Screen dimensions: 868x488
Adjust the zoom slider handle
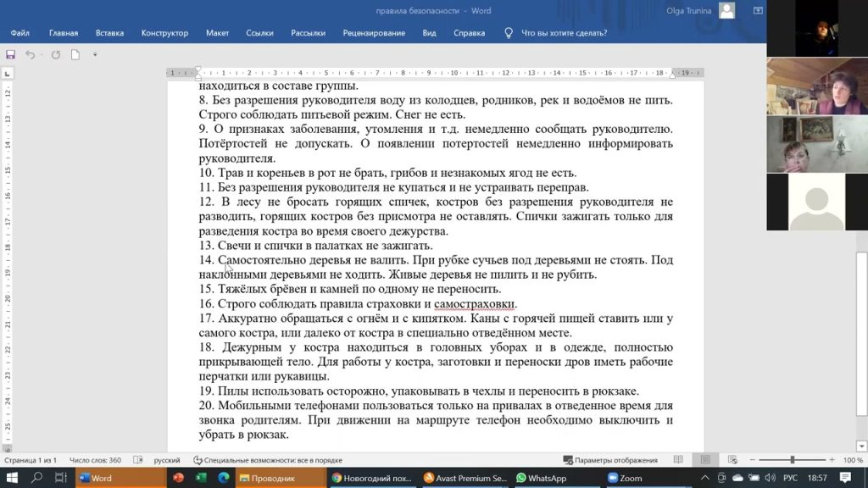(x=793, y=460)
